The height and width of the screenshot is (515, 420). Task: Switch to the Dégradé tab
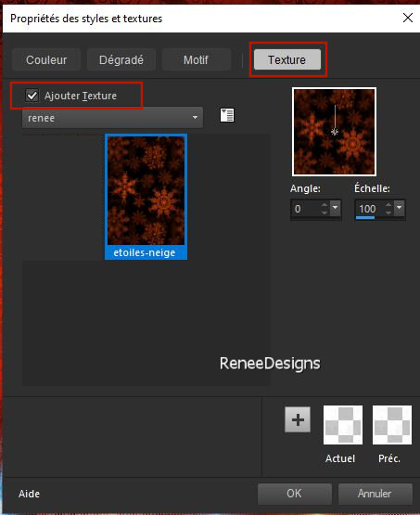pos(121,59)
